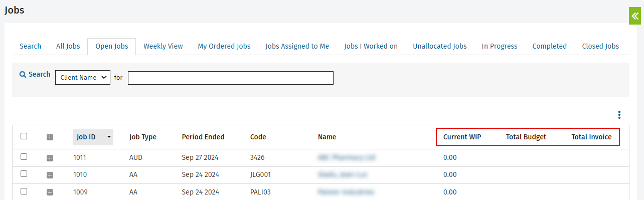Collapse the side panel with green chevron icon
Screen dimensions: 644x200
pos(635,16)
